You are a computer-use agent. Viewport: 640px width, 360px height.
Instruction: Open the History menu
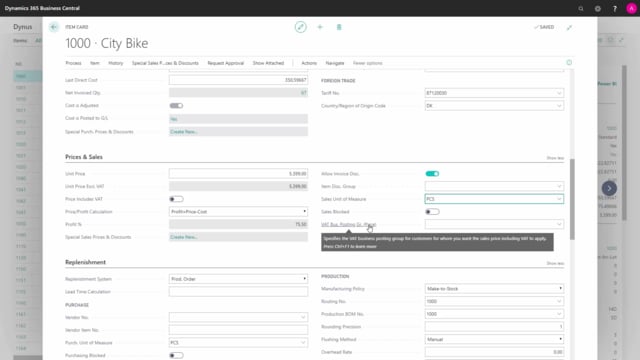coord(116,63)
